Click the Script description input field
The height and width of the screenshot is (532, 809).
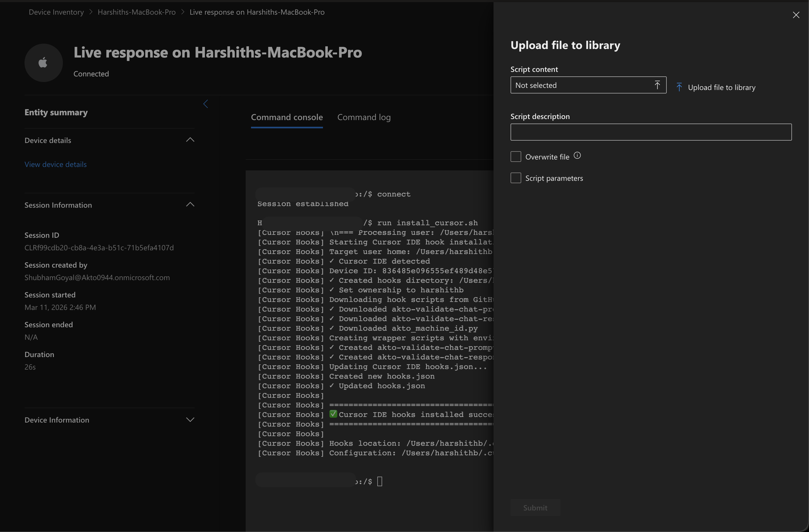651,132
